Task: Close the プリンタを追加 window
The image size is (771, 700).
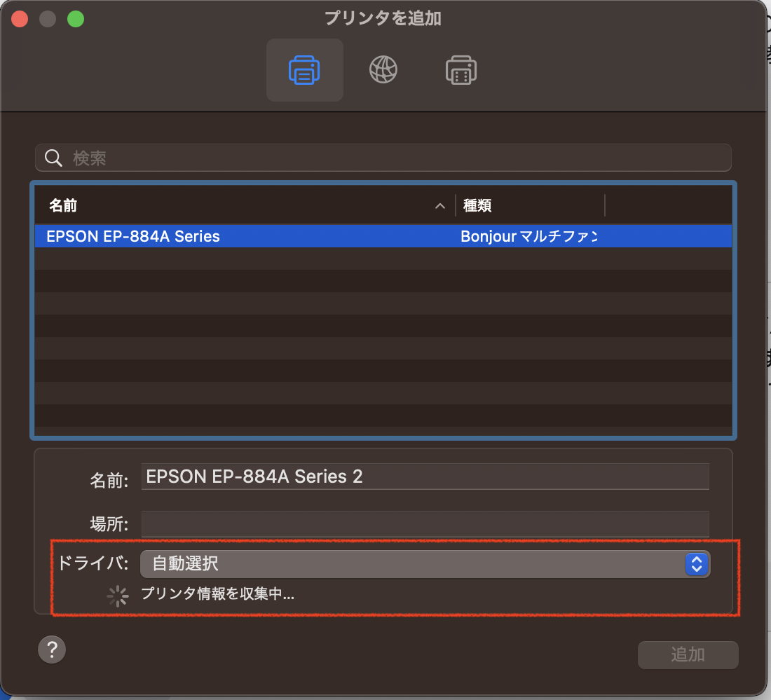Action: [20, 20]
